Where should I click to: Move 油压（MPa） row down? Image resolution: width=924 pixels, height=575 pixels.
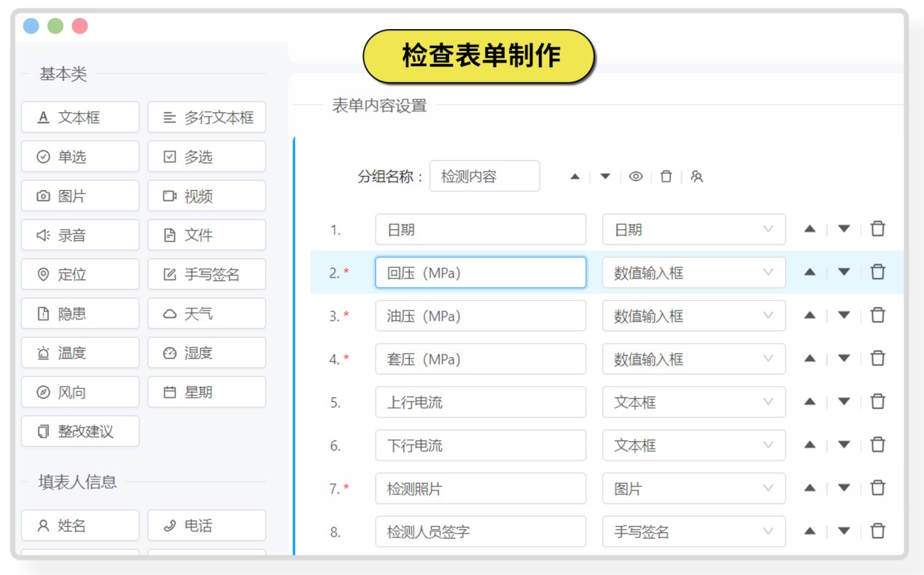[844, 315]
